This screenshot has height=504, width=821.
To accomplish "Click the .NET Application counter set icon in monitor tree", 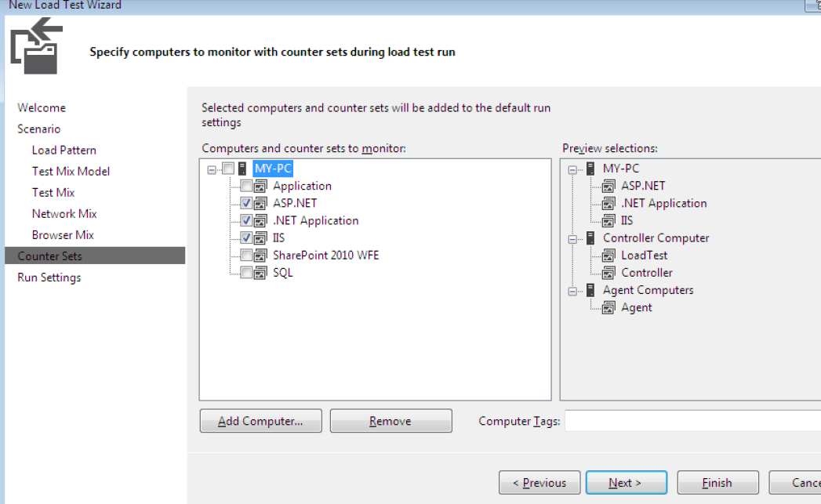I will point(260,220).
